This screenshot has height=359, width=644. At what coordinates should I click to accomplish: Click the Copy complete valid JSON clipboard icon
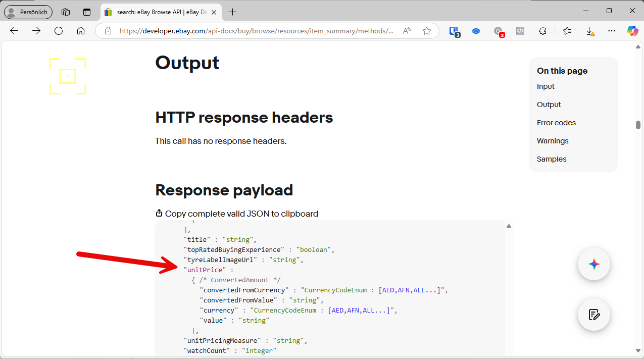tap(159, 214)
